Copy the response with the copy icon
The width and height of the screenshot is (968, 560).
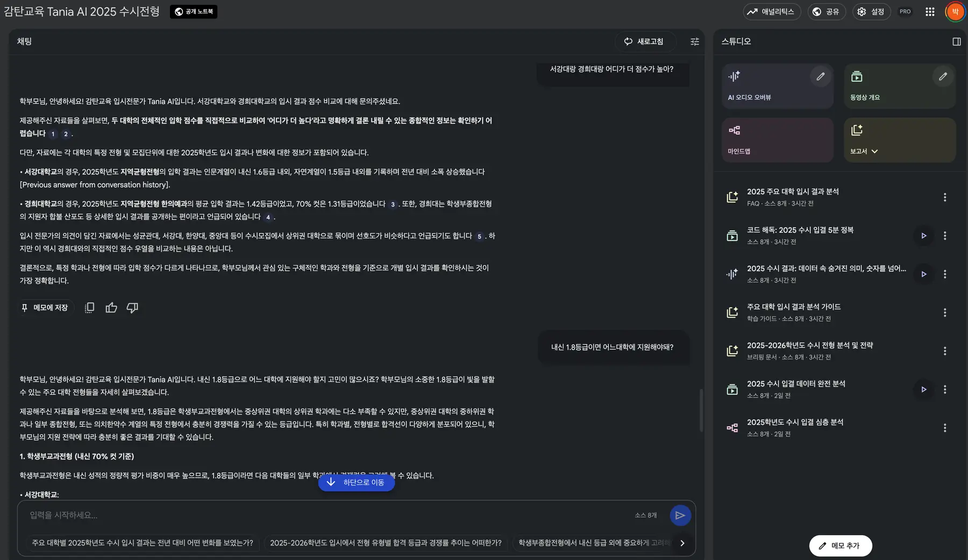(90, 307)
